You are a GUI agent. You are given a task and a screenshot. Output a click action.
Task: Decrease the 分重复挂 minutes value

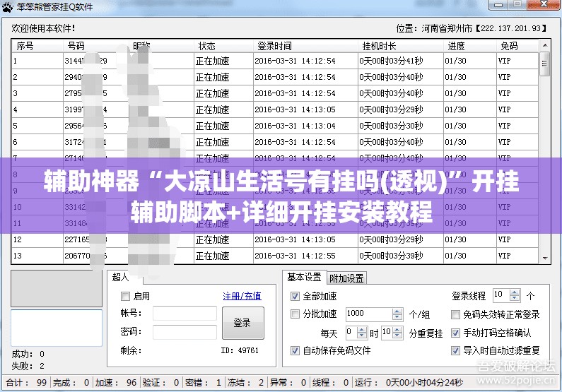[397, 335]
